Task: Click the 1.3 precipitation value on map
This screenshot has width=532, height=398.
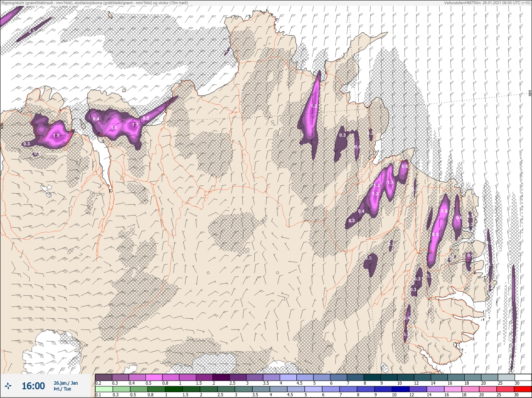Action: coord(390,183)
